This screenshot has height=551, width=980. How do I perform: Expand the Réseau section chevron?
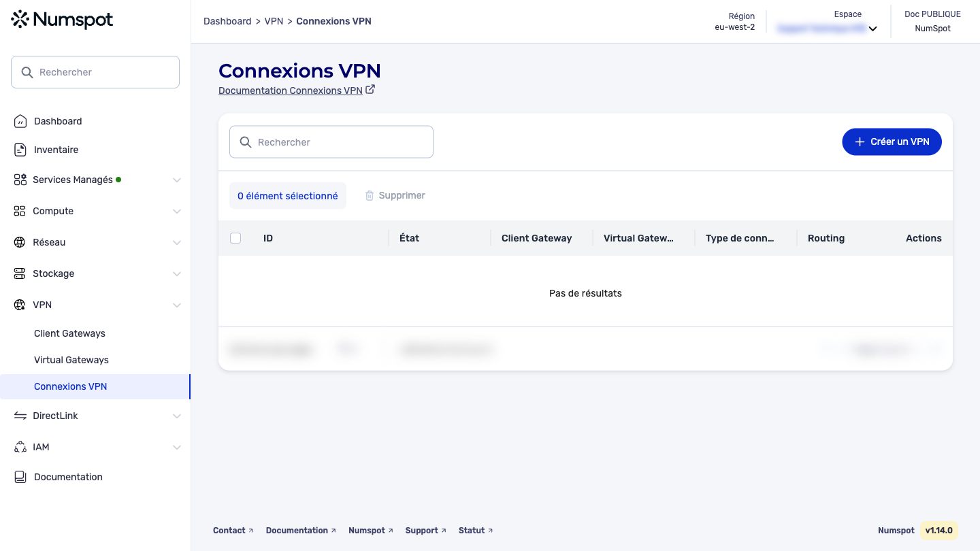(x=177, y=243)
